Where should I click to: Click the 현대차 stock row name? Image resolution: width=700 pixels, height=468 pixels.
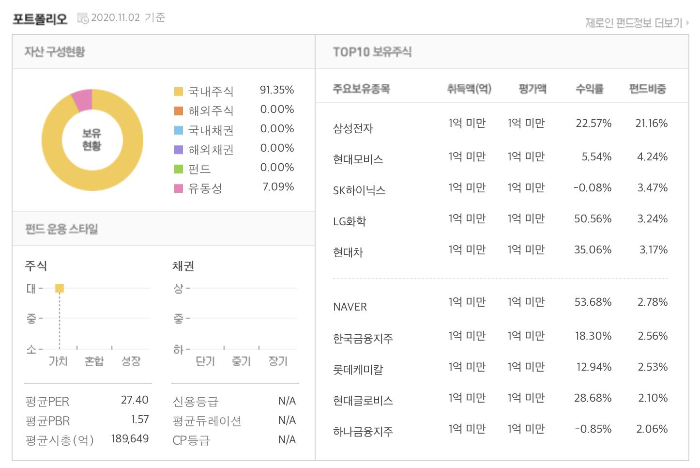tap(348, 252)
